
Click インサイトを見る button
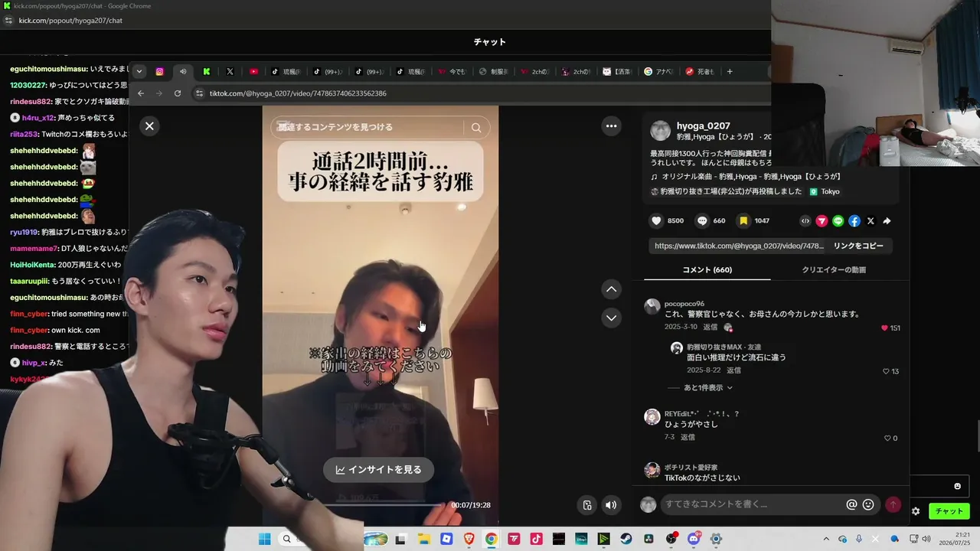(x=378, y=470)
